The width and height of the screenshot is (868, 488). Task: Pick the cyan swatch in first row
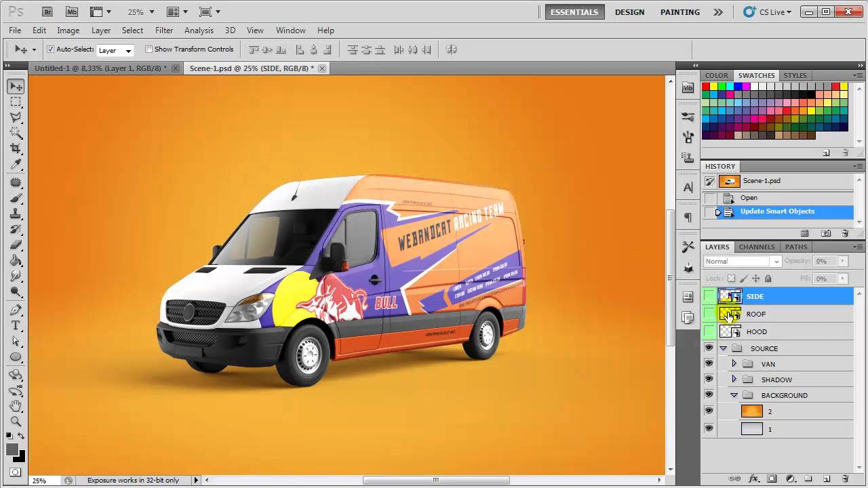(x=730, y=87)
